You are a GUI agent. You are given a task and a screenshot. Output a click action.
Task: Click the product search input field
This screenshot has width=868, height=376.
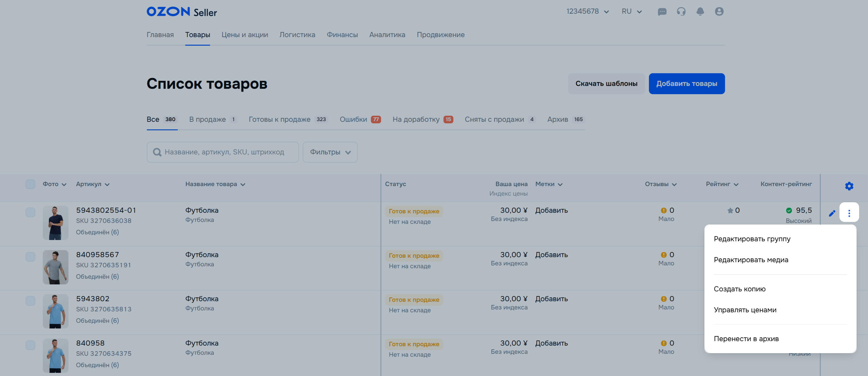224,152
